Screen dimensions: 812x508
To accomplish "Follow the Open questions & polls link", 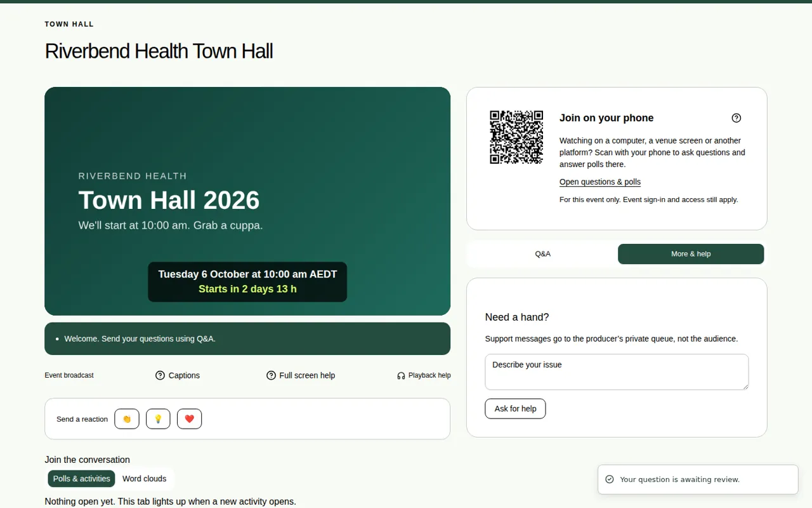I will click(600, 182).
